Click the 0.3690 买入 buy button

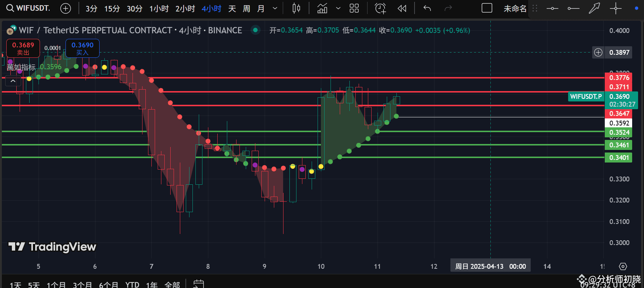(x=83, y=48)
